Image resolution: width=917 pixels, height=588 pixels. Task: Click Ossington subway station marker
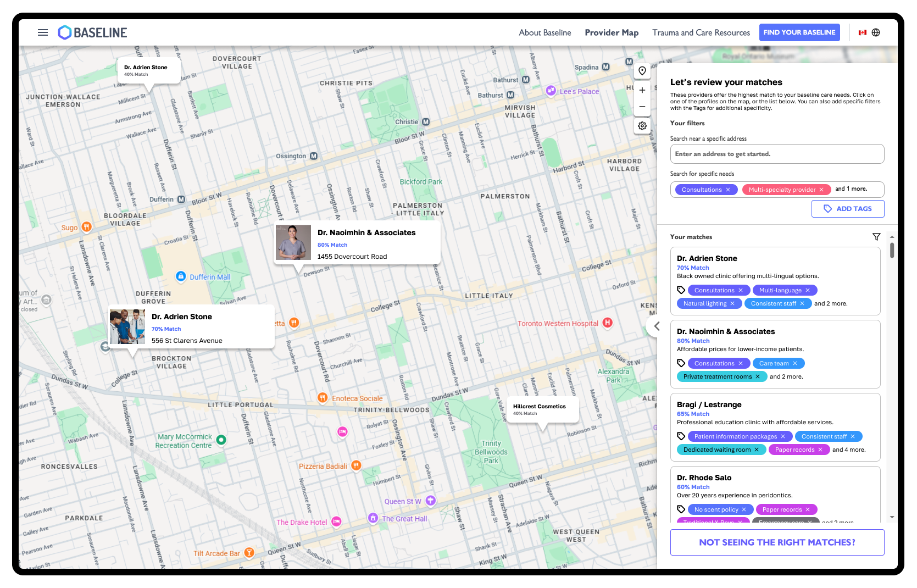point(314,156)
